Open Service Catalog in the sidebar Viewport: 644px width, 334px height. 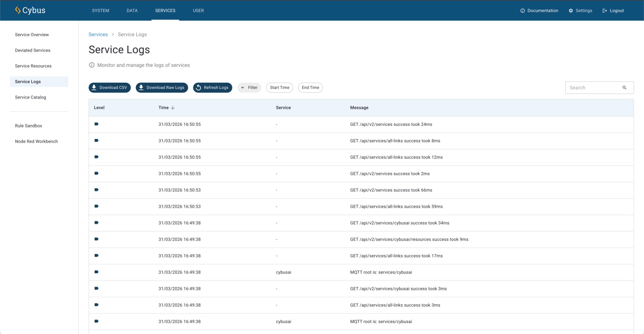click(x=31, y=97)
